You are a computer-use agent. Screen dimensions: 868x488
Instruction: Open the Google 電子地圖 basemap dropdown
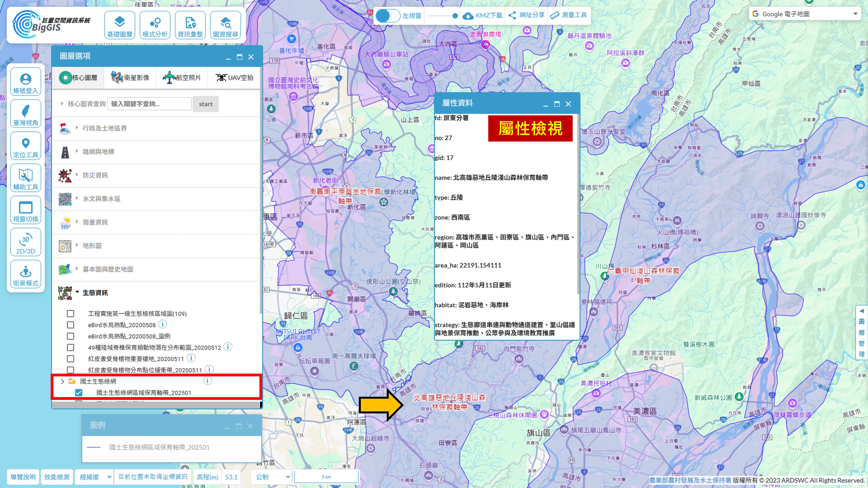(805, 14)
